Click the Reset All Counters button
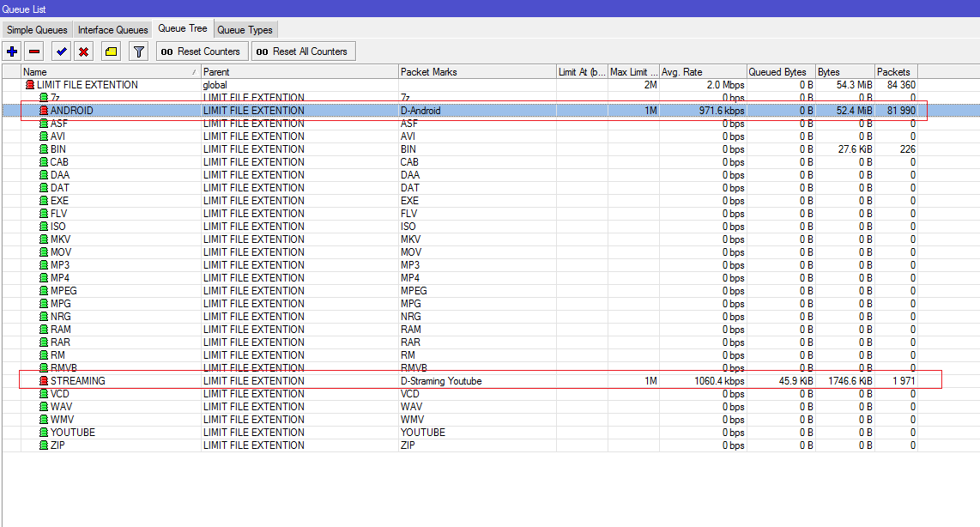This screenshot has width=980, height=527. pos(303,51)
